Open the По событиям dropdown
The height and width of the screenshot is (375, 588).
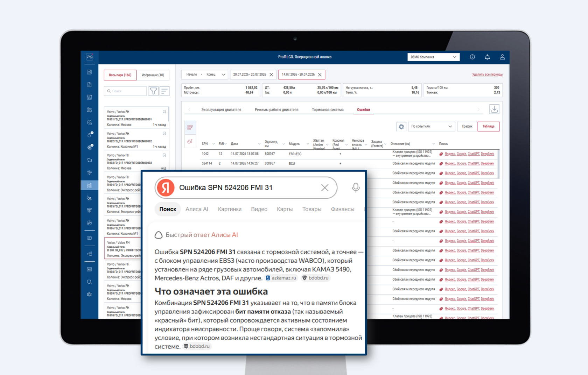tap(432, 127)
